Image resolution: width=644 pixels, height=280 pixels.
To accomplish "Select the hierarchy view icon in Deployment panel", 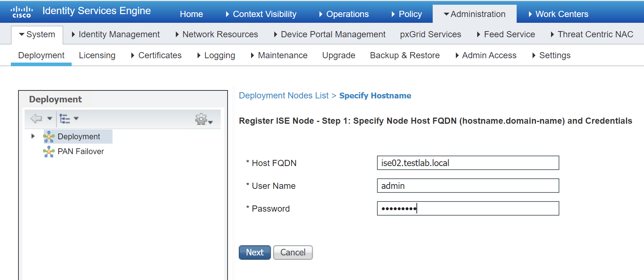I will 65,119.
